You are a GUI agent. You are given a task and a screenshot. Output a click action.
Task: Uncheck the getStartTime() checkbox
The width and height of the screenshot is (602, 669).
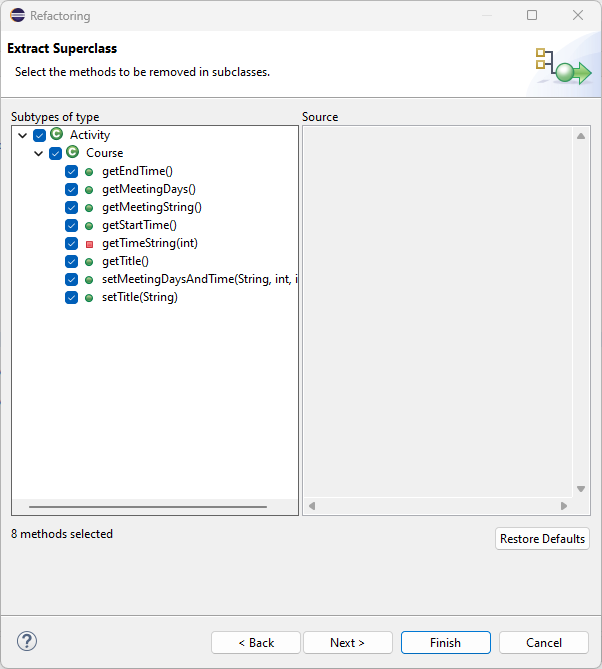71,225
